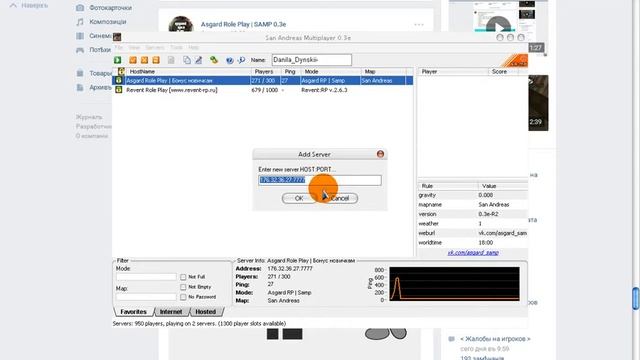The height and width of the screenshot is (360, 640).
Task: Click the SA-MP window title bar icon
Action: click(x=117, y=37)
